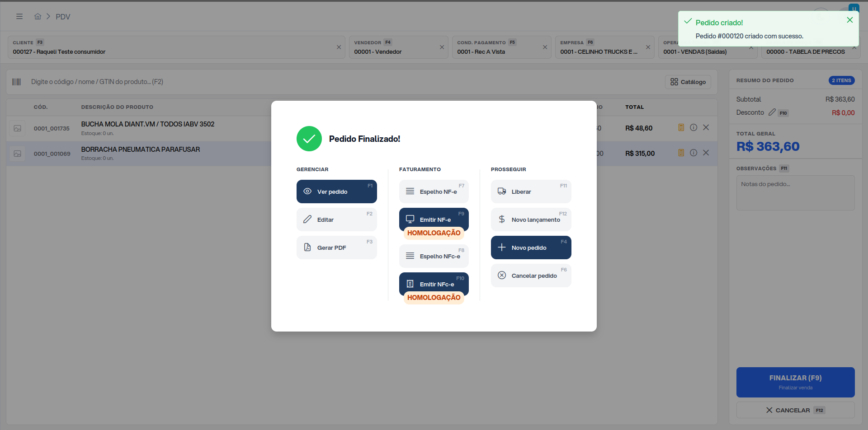Clear the Cliente field selection

click(339, 47)
